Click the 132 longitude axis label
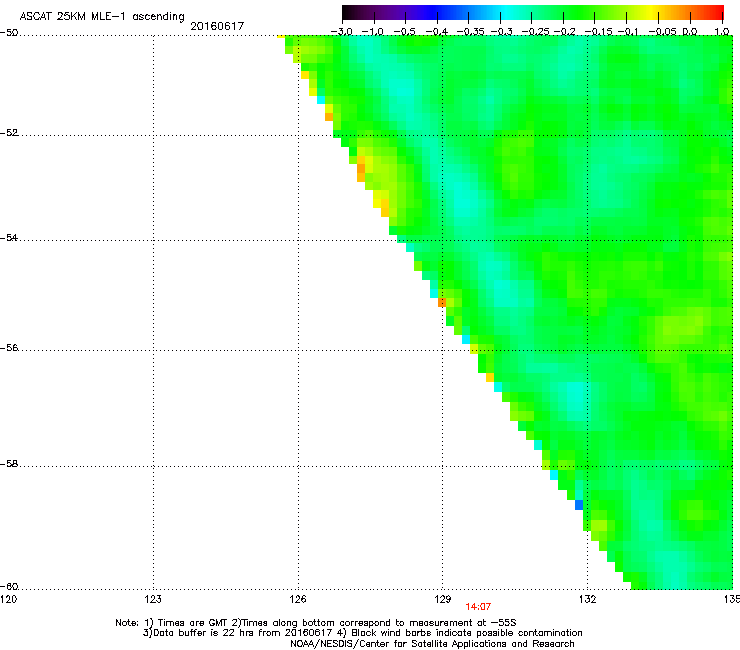 (x=588, y=599)
